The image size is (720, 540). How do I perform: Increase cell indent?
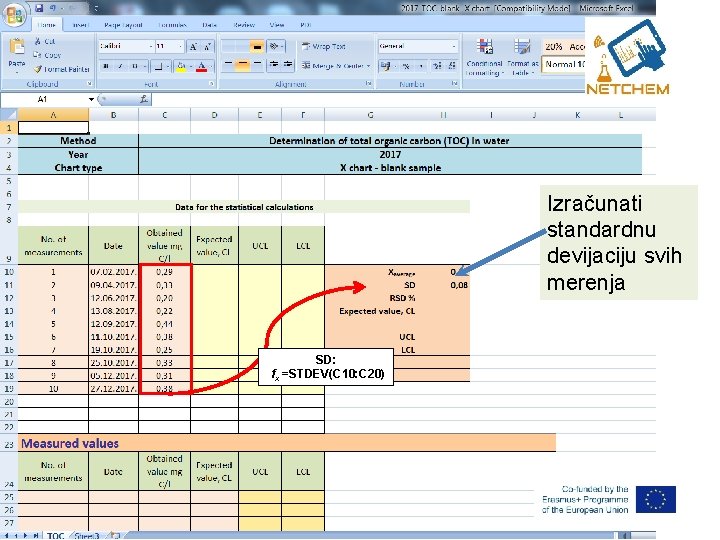288,65
